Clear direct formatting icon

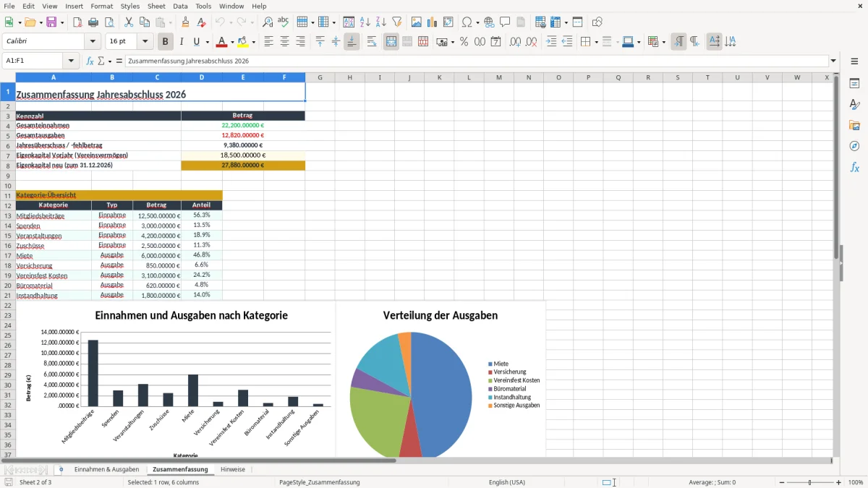201,22
